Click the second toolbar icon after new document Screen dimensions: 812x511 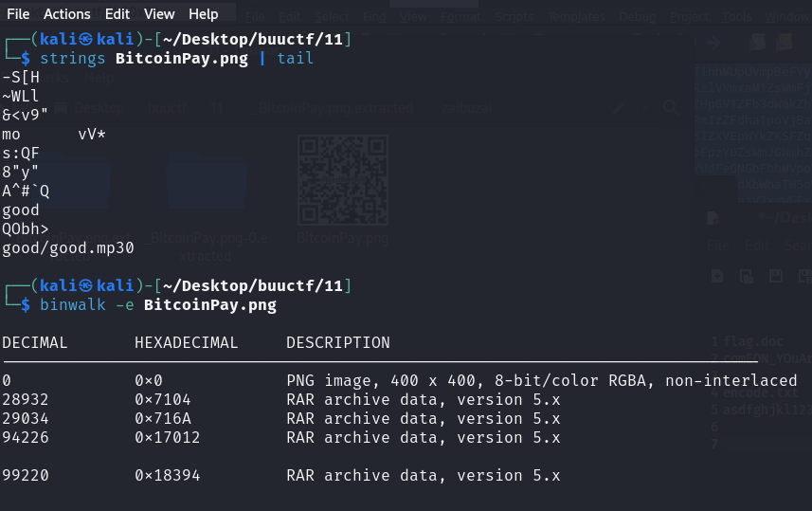[x=747, y=276]
